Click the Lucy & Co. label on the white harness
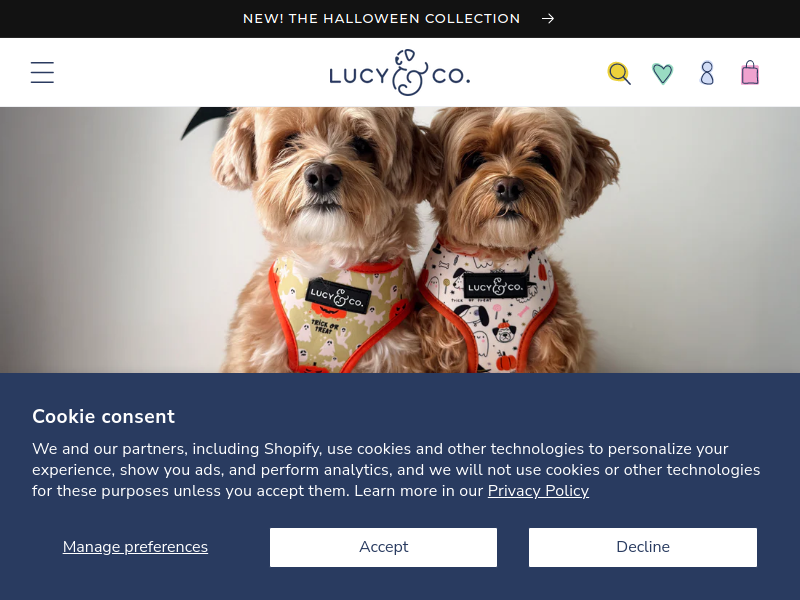Viewport: 800px width, 600px height. [495, 286]
